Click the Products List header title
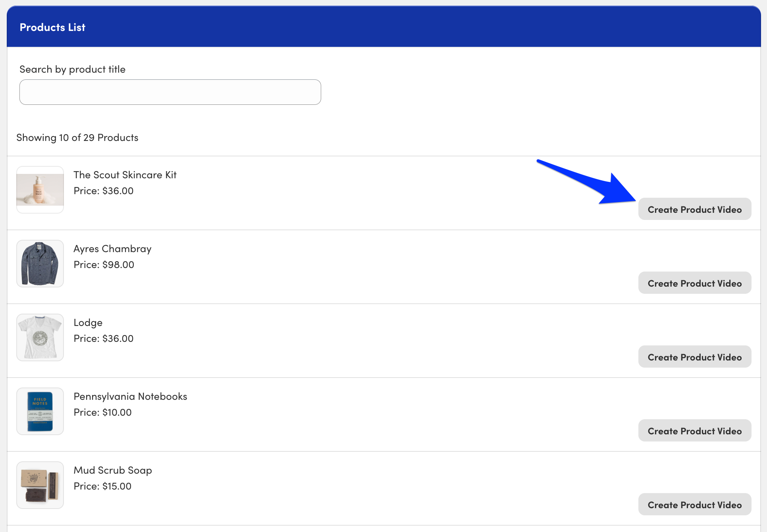 (x=52, y=27)
